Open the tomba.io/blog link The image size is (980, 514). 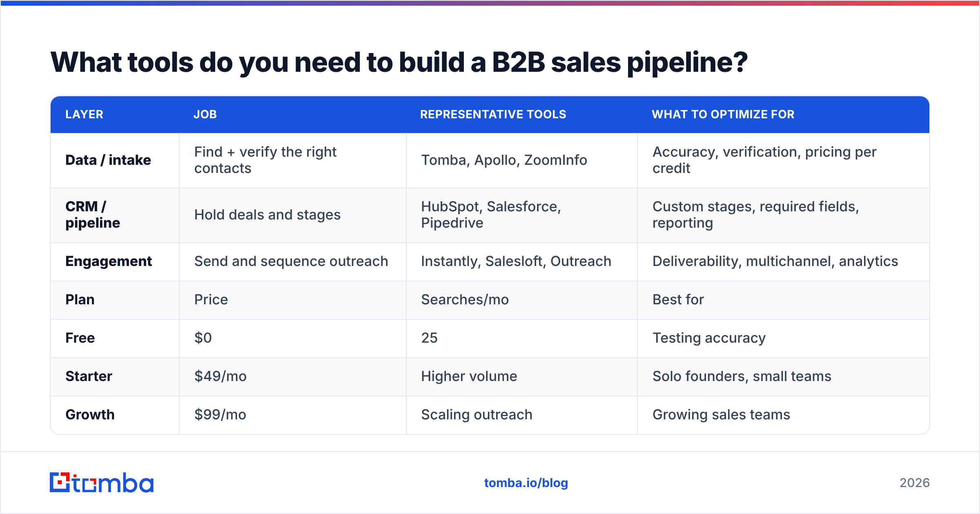pyautogui.click(x=526, y=483)
